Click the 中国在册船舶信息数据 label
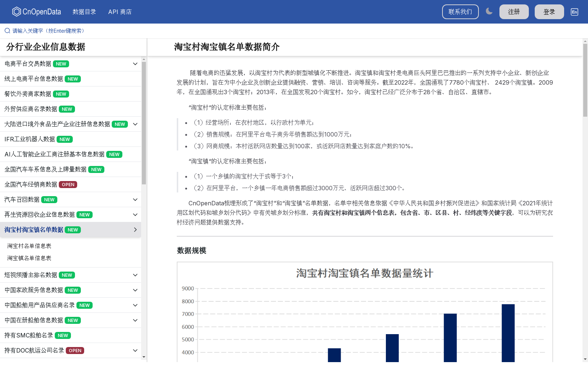Image resolution: width=588 pixels, height=368 pixels. pyautogui.click(x=34, y=320)
